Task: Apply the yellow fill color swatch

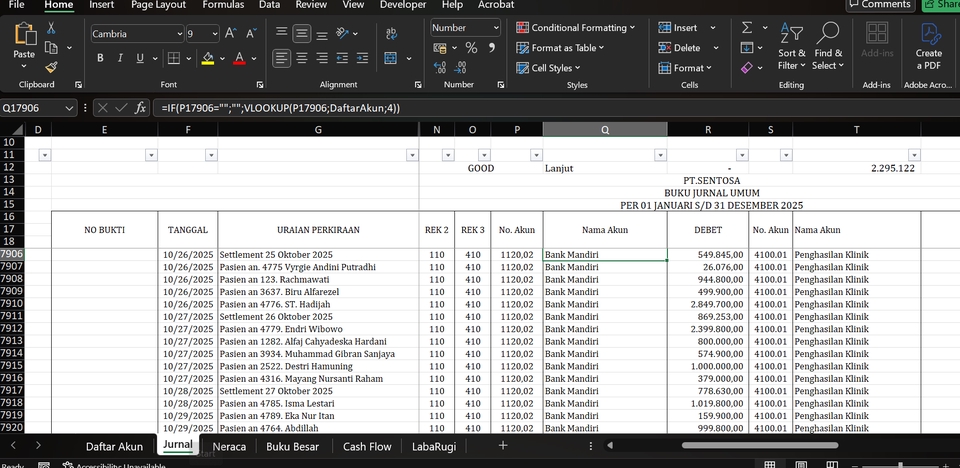Action: click(x=207, y=59)
